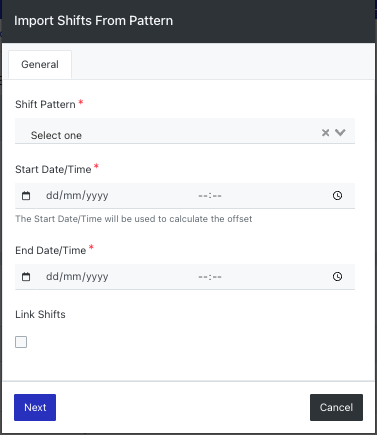This screenshot has width=377, height=435.
Task: Enable the Link Shifts checkbox
Action: (x=21, y=342)
